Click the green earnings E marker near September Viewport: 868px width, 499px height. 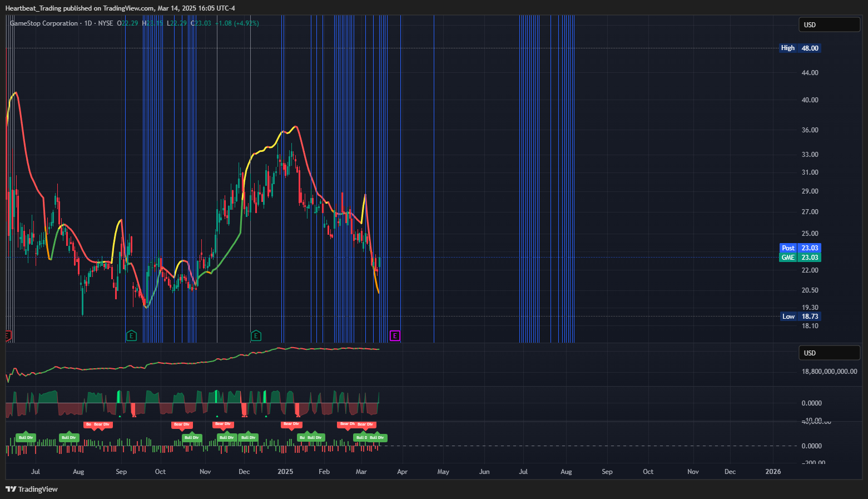pos(131,335)
